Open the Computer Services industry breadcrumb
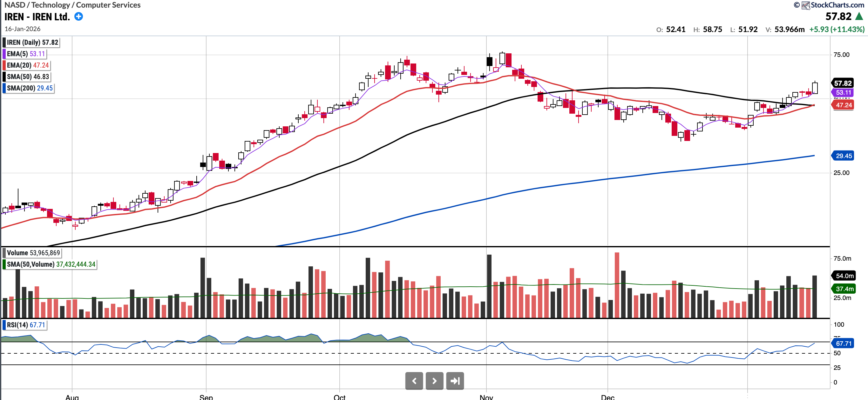The width and height of the screenshot is (868, 400). (108, 5)
